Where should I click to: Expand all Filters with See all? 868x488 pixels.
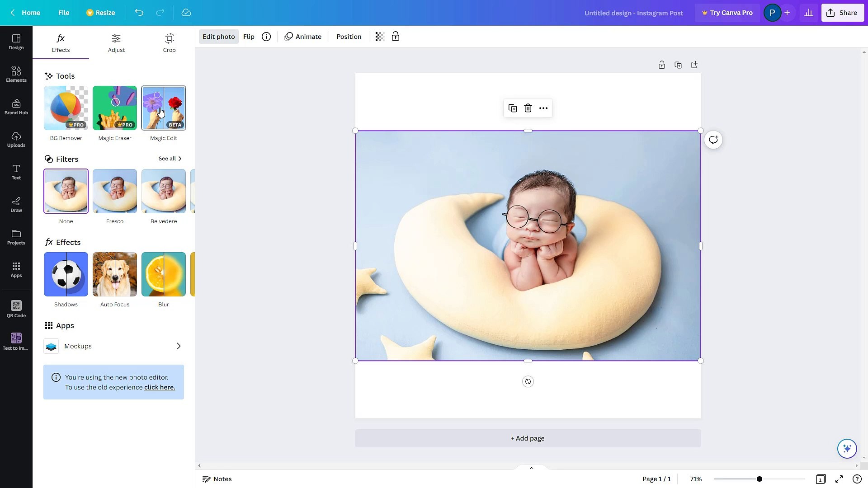(170, 159)
